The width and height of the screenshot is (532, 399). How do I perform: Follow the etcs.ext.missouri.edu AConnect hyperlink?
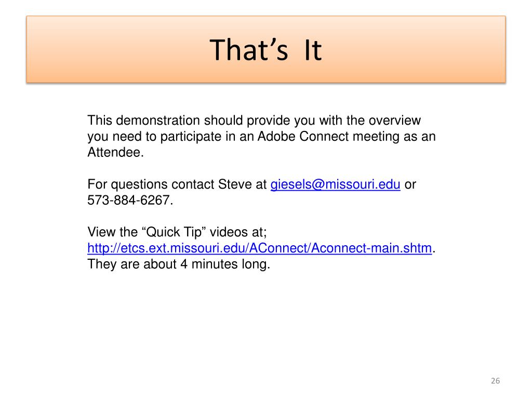pyautogui.click(x=260, y=248)
